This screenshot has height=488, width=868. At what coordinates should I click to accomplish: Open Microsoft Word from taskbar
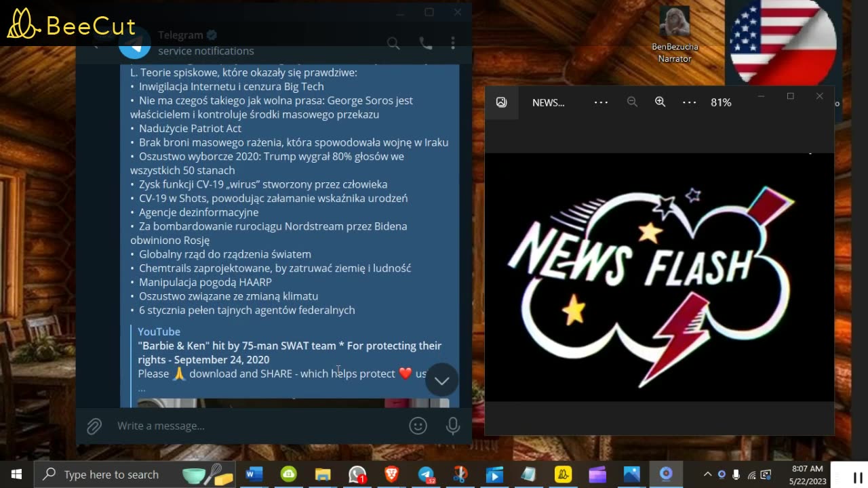tap(254, 474)
